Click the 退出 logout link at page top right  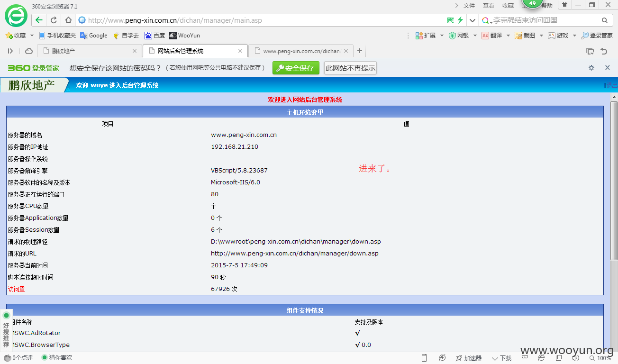click(611, 85)
